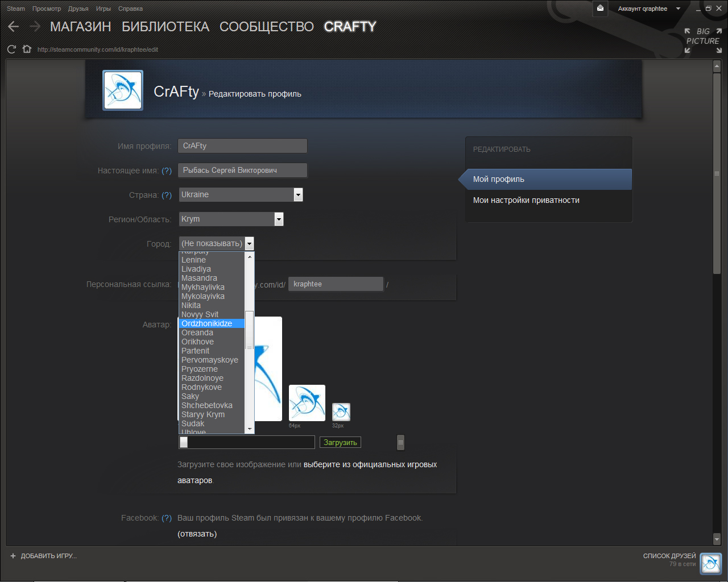Click the CrAFty header profile avatar
Viewport: 728px width, 582px height.
[122, 90]
